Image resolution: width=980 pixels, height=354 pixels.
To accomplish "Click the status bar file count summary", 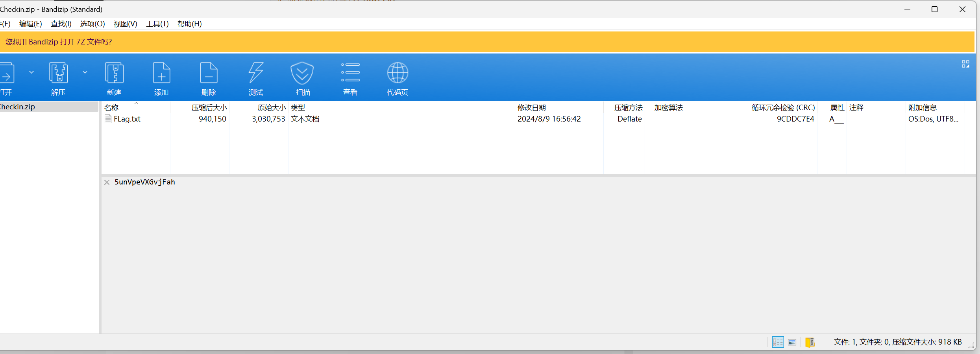I will [x=898, y=342].
